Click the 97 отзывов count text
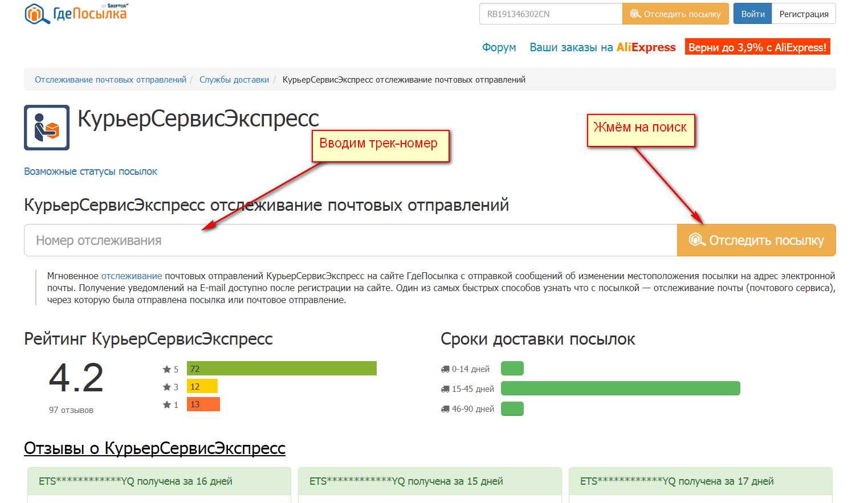The height and width of the screenshot is (503, 868). [71, 410]
